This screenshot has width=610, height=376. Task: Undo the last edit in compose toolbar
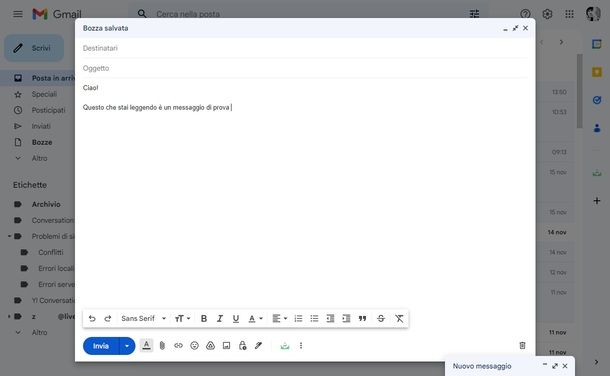click(x=92, y=318)
